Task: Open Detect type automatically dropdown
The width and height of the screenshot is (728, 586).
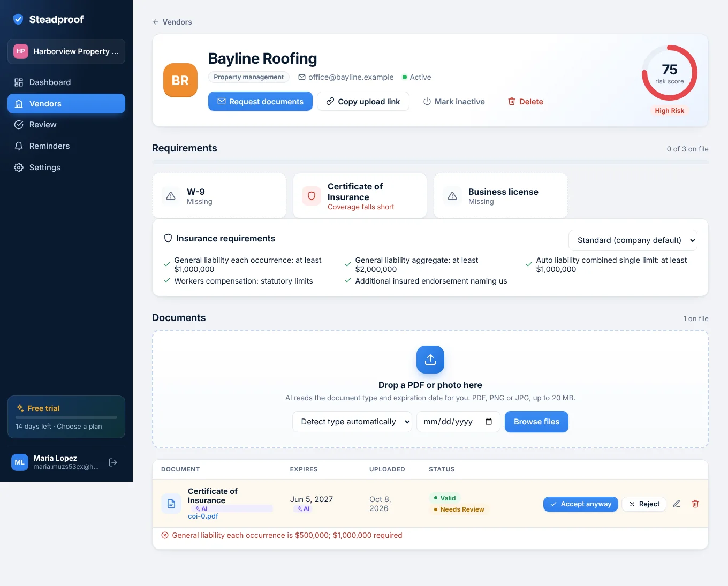Action: tap(352, 422)
